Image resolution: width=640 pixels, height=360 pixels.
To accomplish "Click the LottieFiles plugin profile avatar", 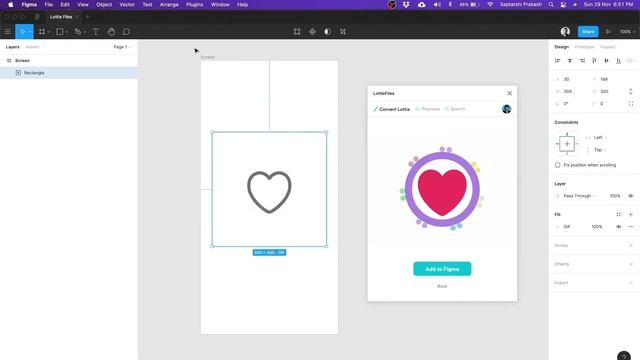I will [x=507, y=109].
